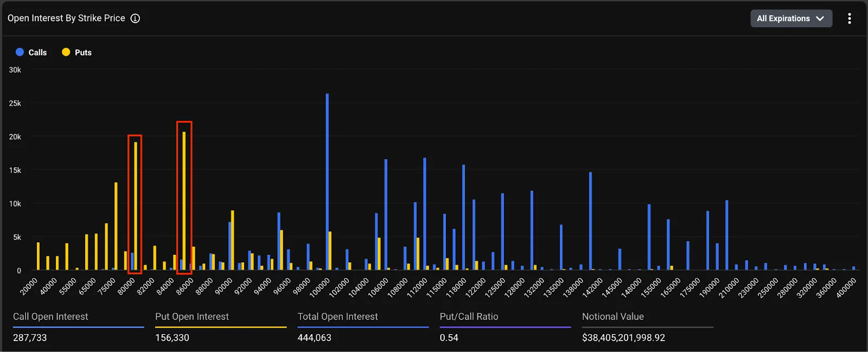This screenshot has height=352, width=868.
Task: Hide Calls series via legend label
Action: click(37, 53)
